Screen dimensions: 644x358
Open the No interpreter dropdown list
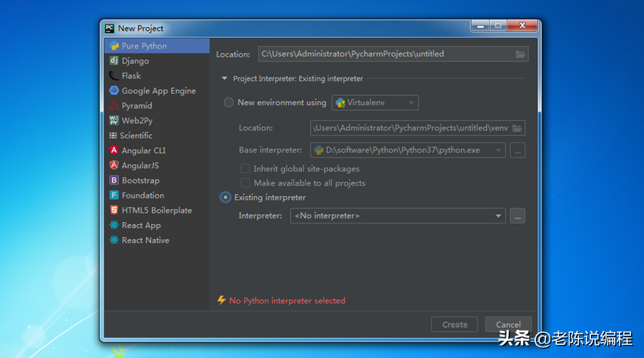(x=398, y=216)
